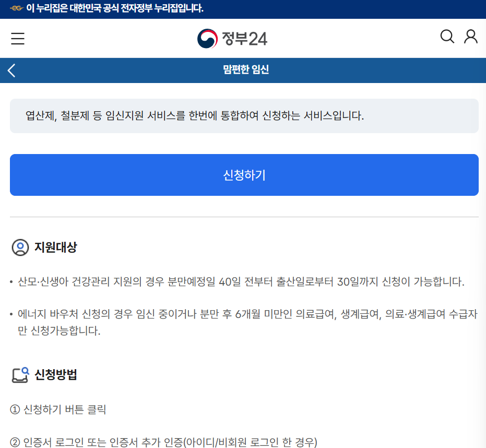
Task: Open the user profile icon
Action: pos(470,37)
